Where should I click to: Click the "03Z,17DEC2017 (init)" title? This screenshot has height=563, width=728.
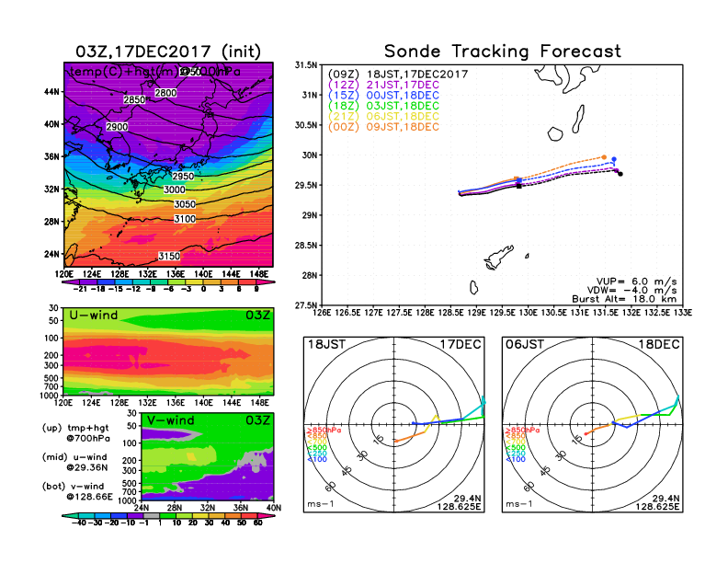pyautogui.click(x=168, y=52)
